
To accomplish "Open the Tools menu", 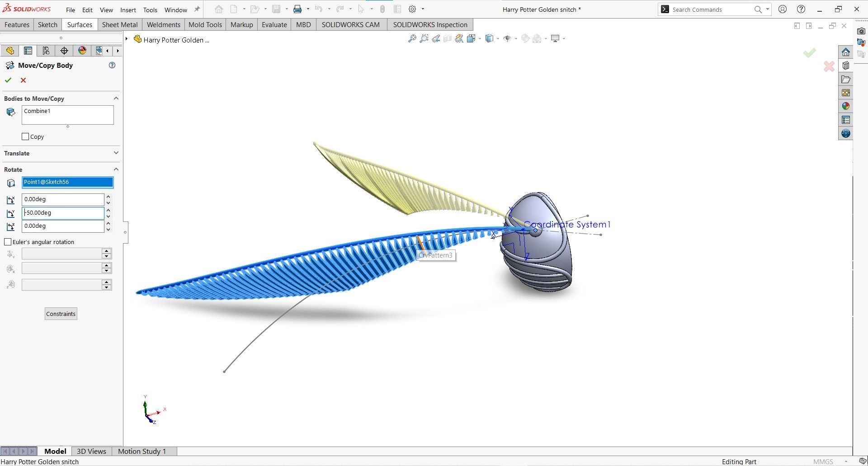I will point(150,9).
